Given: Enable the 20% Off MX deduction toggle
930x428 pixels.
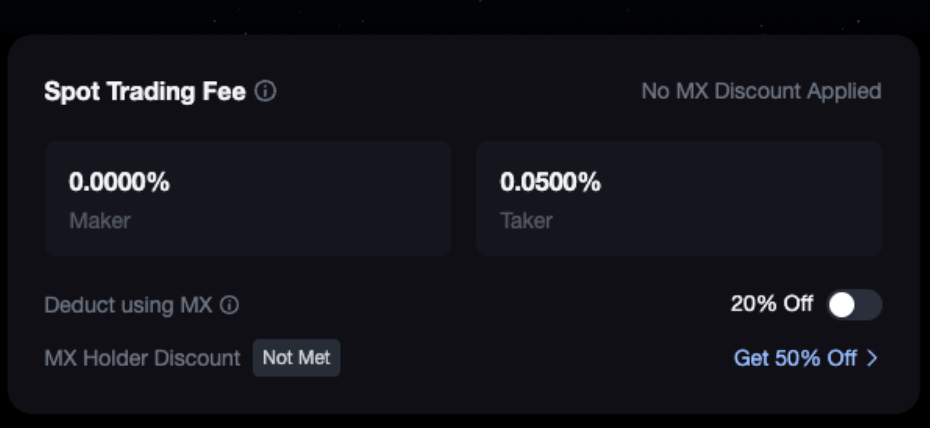Looking at the screenshot, I should coord(855,305).
